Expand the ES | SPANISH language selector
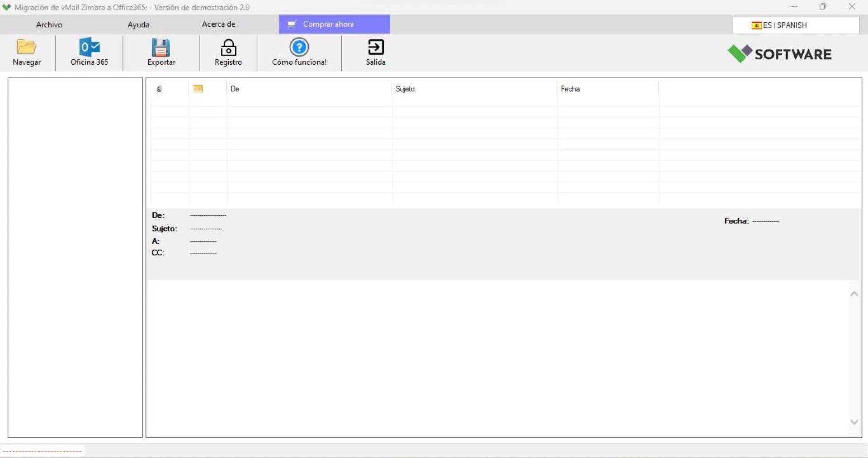Screen dimensions: 868x458 pyautogui.click(x=796, y=25)
